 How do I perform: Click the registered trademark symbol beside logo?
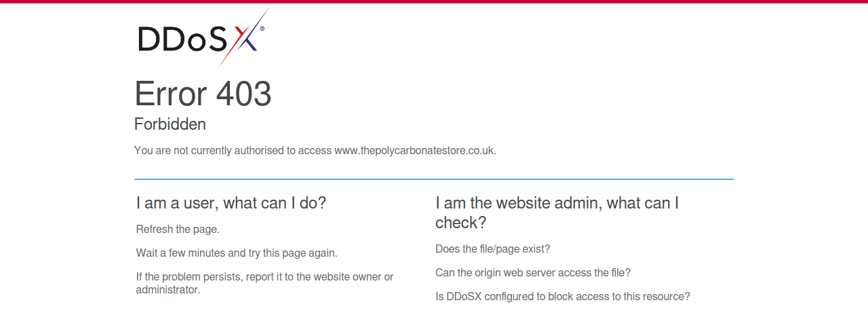(262, 29)
